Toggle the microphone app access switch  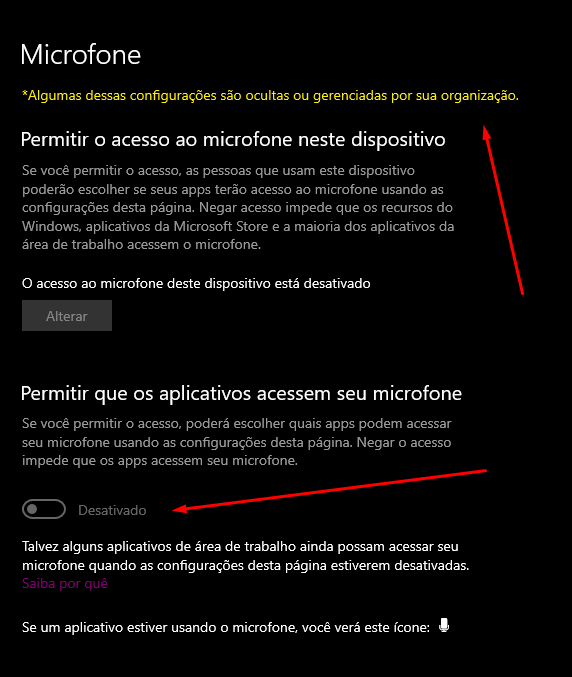(x=44, y=509)
